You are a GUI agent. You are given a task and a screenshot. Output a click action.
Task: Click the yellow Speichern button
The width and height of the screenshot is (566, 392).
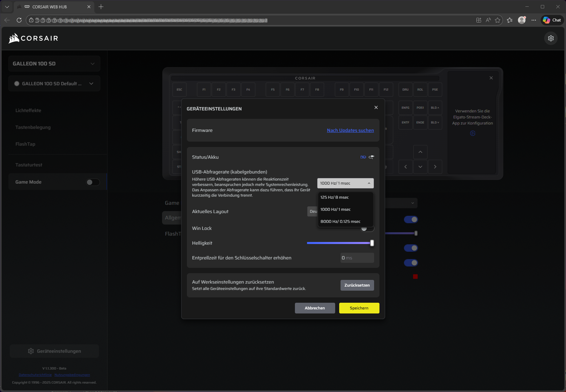[359, 308]
